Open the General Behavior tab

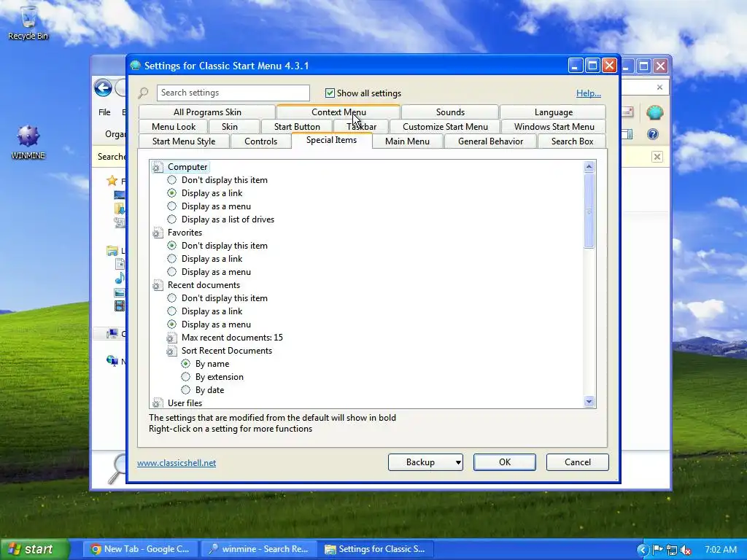(x=490, y=141)
